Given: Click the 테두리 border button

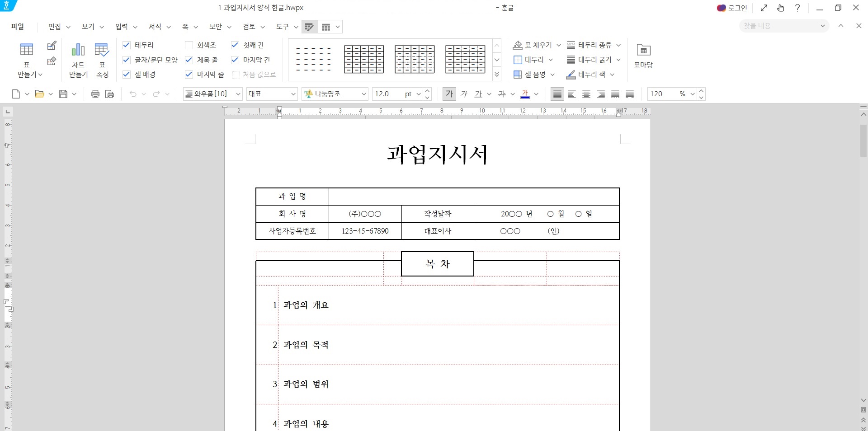Looking at the screenshot, I should point(528,60).
